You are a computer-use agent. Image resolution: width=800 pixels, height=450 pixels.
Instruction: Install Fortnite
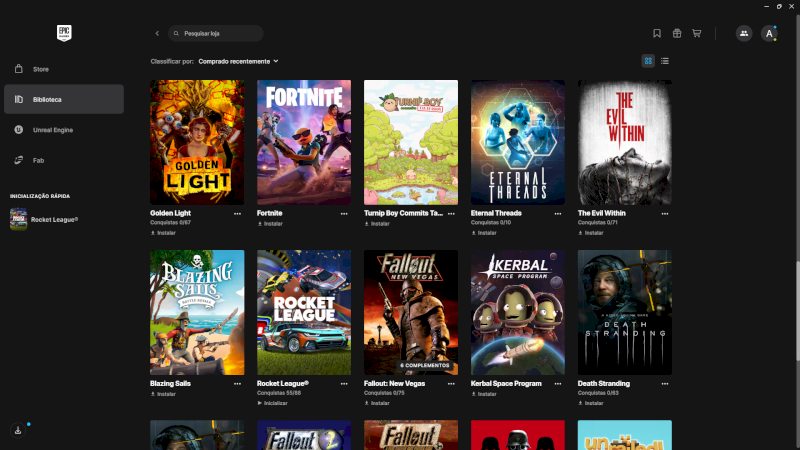point(270,223)
